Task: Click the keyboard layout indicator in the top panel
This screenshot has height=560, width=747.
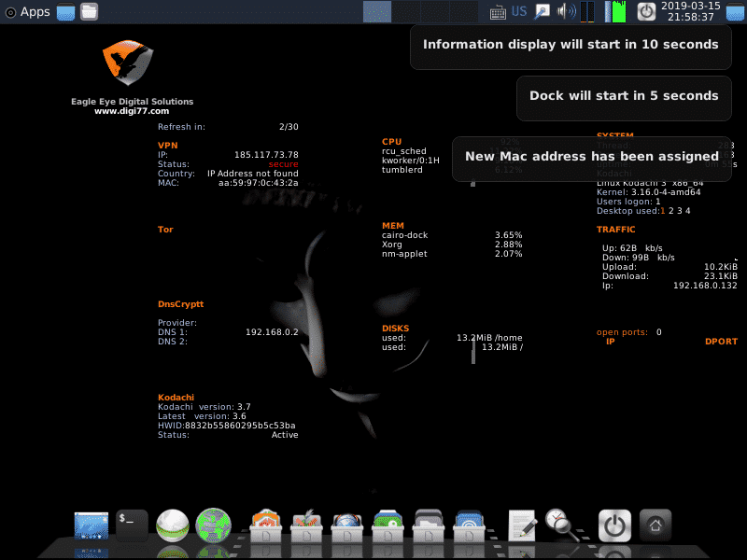Action: pos(497,12)
